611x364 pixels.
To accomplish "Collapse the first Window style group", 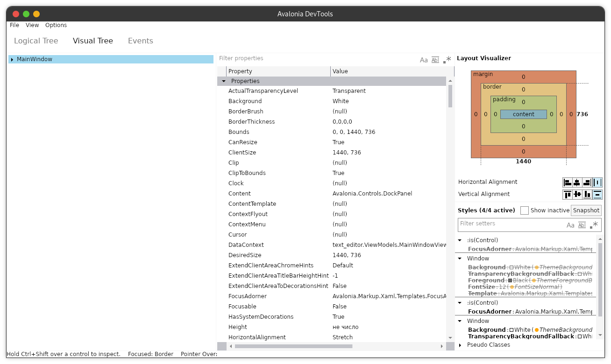I will click(x=460, y=258).
